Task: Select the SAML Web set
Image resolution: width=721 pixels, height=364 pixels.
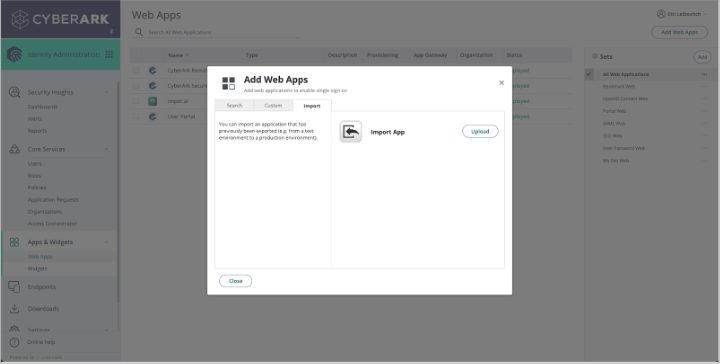Action: point(614,124)
